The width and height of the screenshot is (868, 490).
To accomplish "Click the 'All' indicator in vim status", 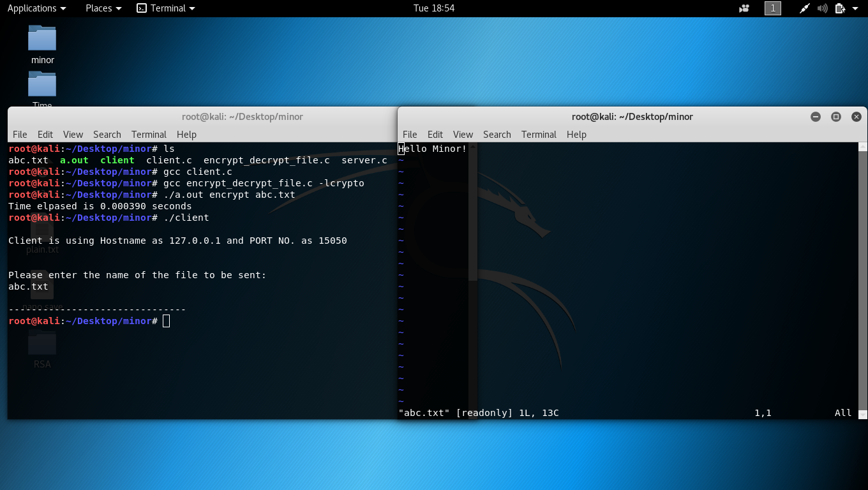I will click(843, 413).
